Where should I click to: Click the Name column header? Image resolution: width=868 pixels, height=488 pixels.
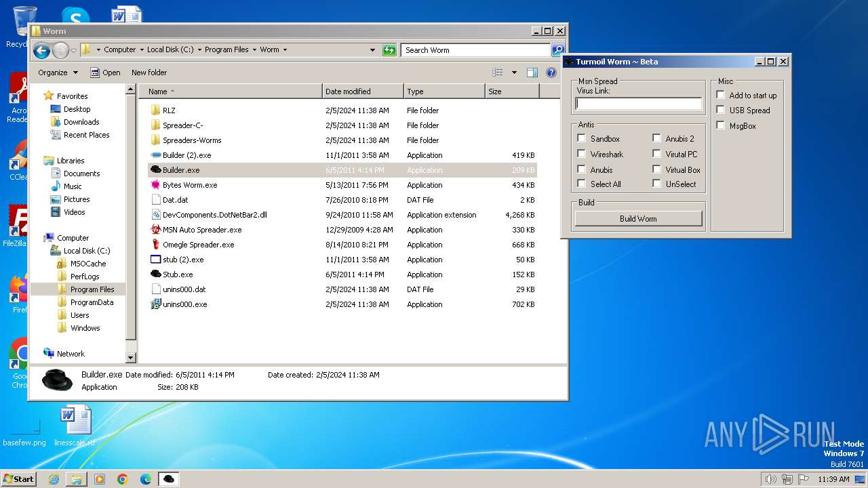pos(231,91)
